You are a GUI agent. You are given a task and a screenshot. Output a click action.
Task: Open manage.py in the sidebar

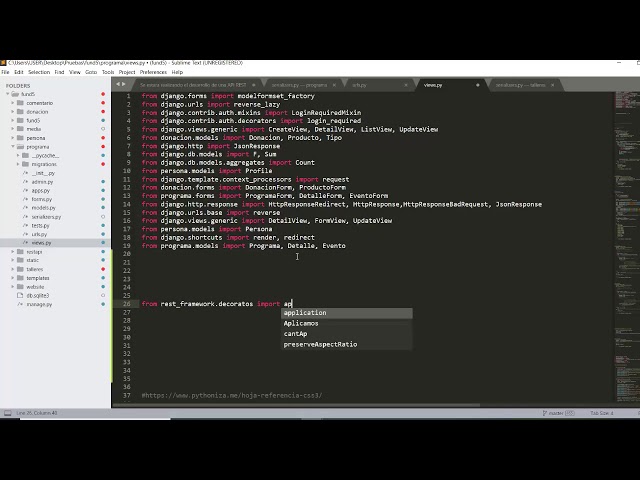(39, 304)
